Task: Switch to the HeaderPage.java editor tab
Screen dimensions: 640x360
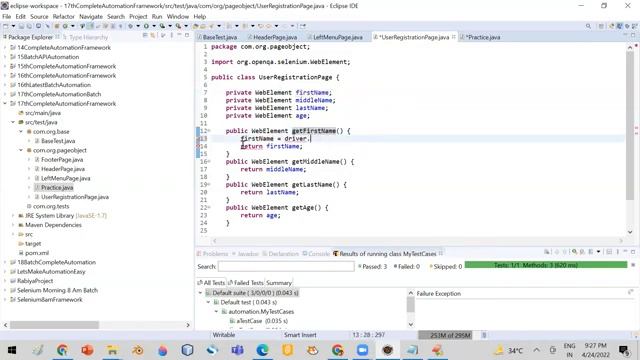Action: (x=273, y=37)
